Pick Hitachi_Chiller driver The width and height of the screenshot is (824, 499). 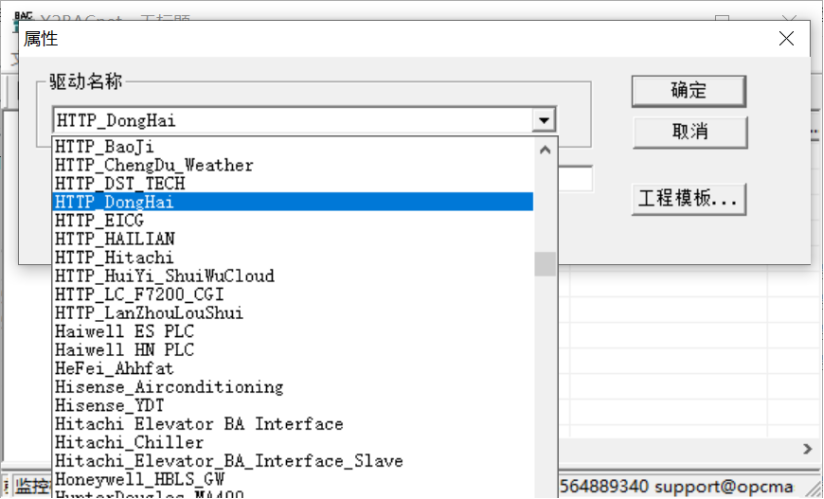pyautogui.click(x=293, y=442)
